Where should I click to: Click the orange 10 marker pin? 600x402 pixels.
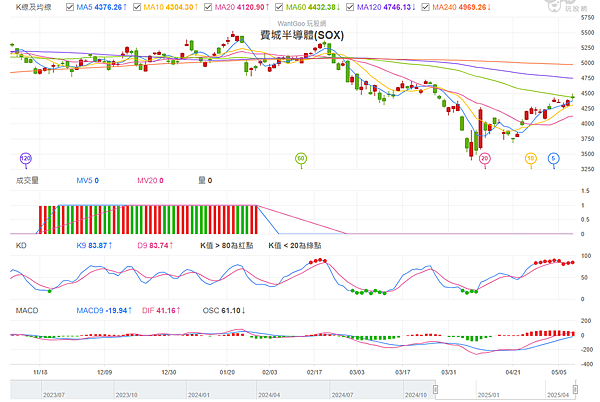(x=531, y=159)
